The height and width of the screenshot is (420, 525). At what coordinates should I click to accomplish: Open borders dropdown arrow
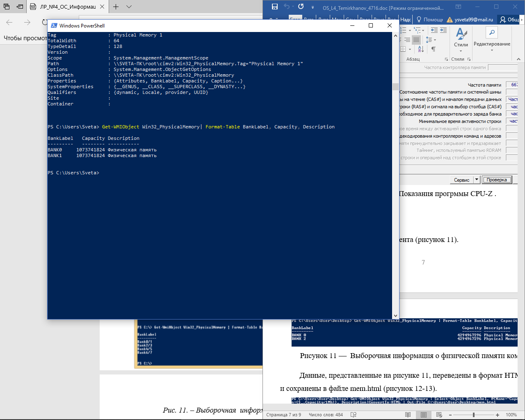click(x=410, y=50)
